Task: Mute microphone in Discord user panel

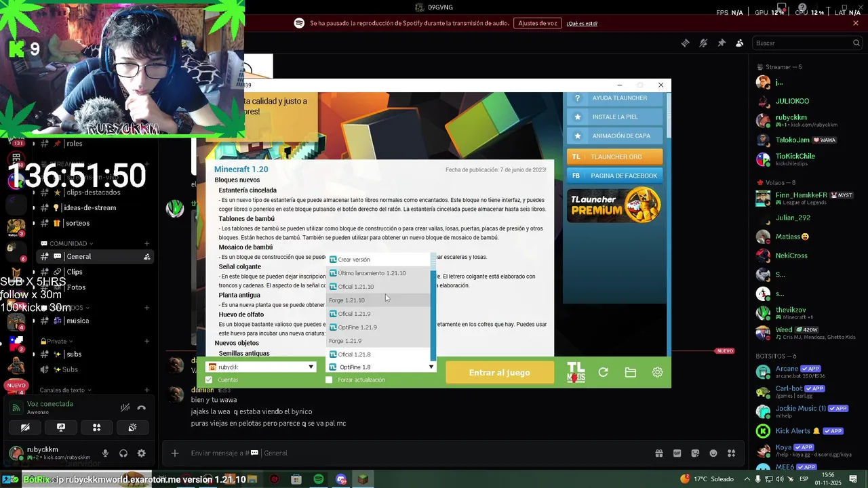Action: pyautogui.click(x=105, y=453)
